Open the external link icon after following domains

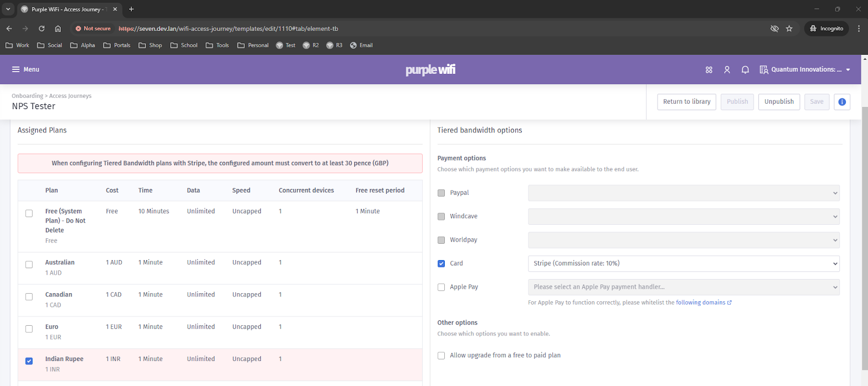pyautogui.click(x=730, y=302)
